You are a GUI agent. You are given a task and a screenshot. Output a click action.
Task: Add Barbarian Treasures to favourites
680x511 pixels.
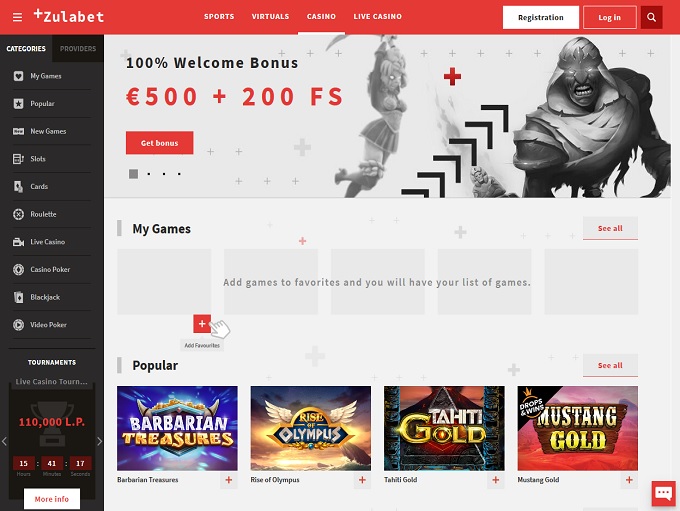pyautogui.click(x=229, y=480)
